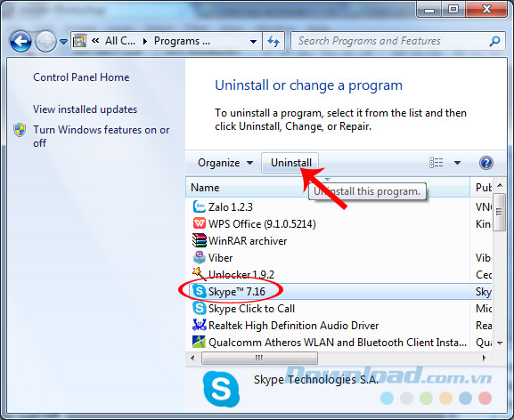Click the double chevron in address bar
The image size is (514, 420).
[95, 41]
